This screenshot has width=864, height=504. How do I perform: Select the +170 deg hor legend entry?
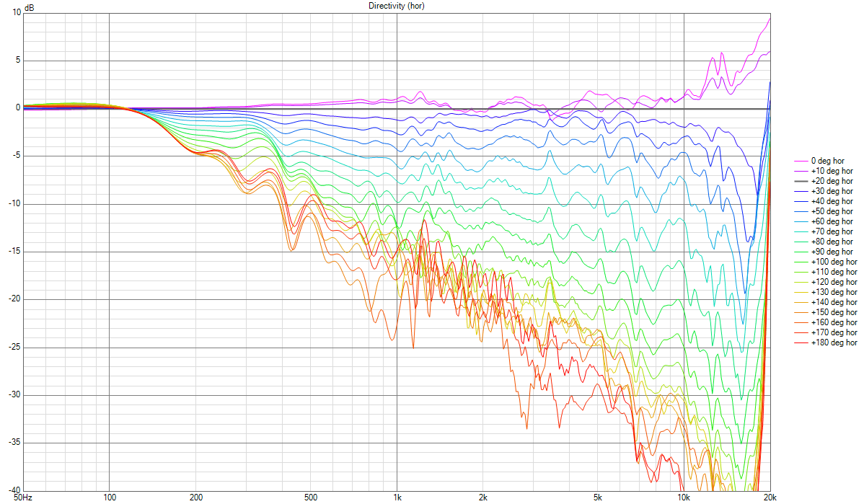[x=826, y=332]
